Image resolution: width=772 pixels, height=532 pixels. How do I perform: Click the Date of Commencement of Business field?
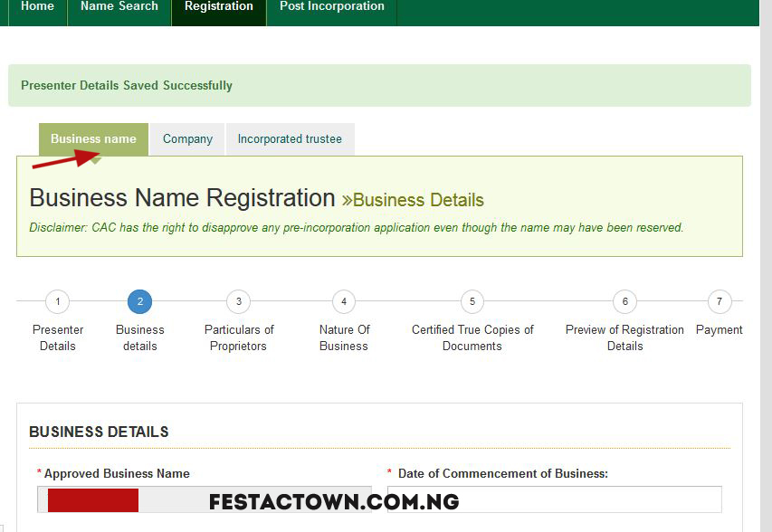(555, 499)
